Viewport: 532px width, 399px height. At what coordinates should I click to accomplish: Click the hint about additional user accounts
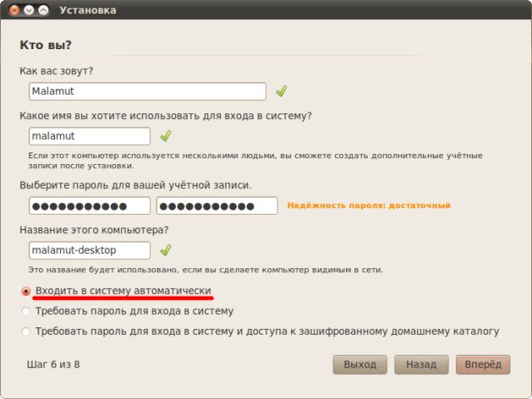click(255, 161)
